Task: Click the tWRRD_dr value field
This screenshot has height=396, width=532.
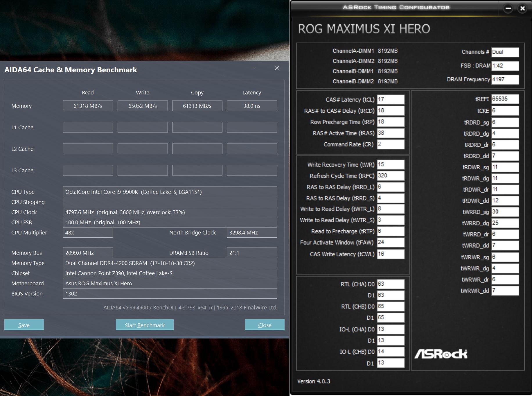Action: tap(505, 234)
